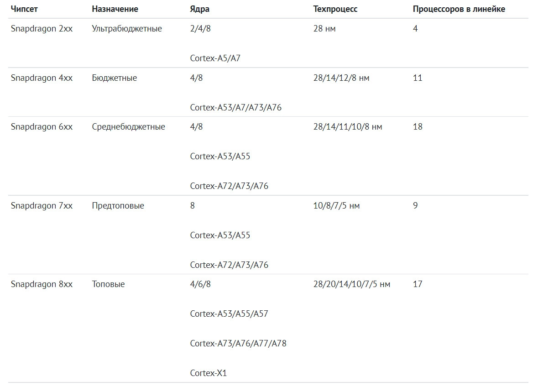The height and width of the screenshot is (392, 538).
Task: Select the Snapdragon 4xx row label
Action: pos(42,78)
